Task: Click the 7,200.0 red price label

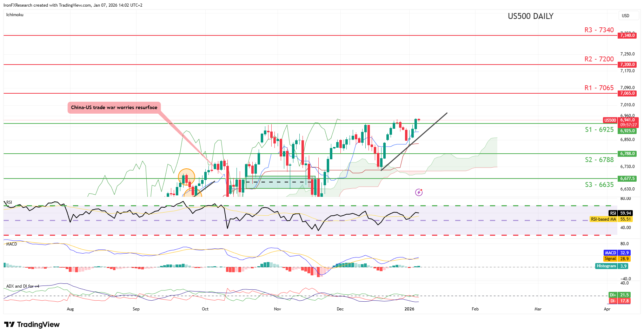Action: point(628,65)
